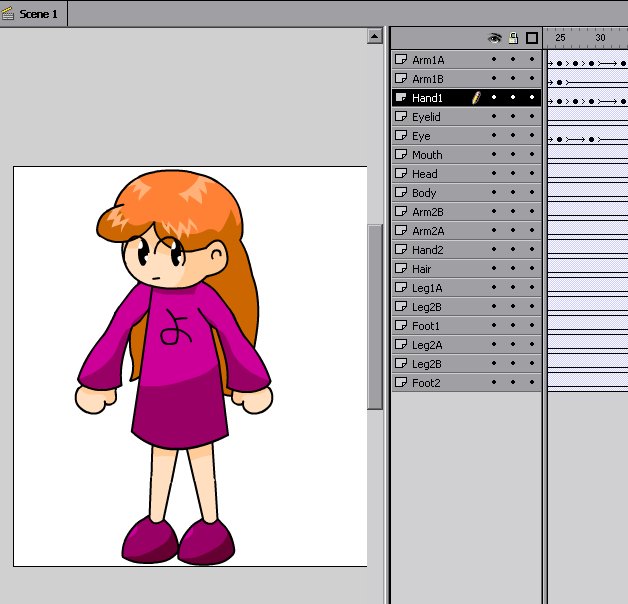The image size is (628, 604).
Task: Select the Leg1A layer name
Action: tap(428, 288)
